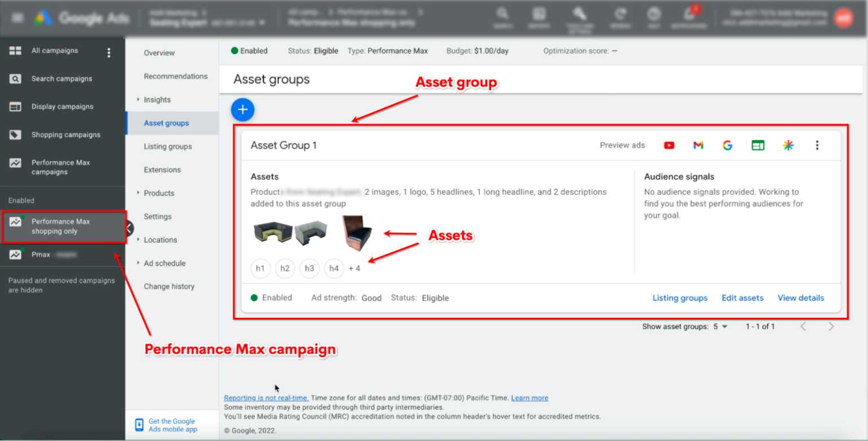The height and width of the screenshot is (441, 868).
Task: Preview the ad on Google Search
Action: tap(728, 145)
